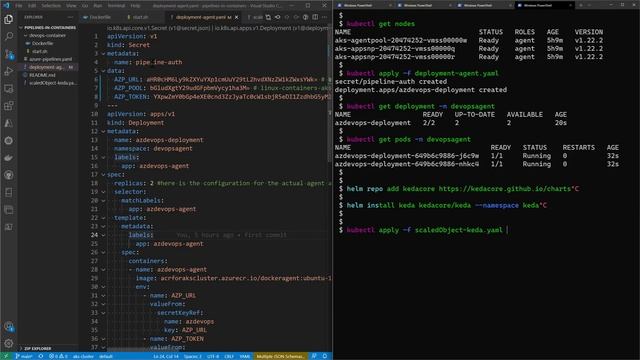The height and width of the screenshot is (360, 640).
Task: Open the Explorer view in activity bar
Action: click(9, 19)
